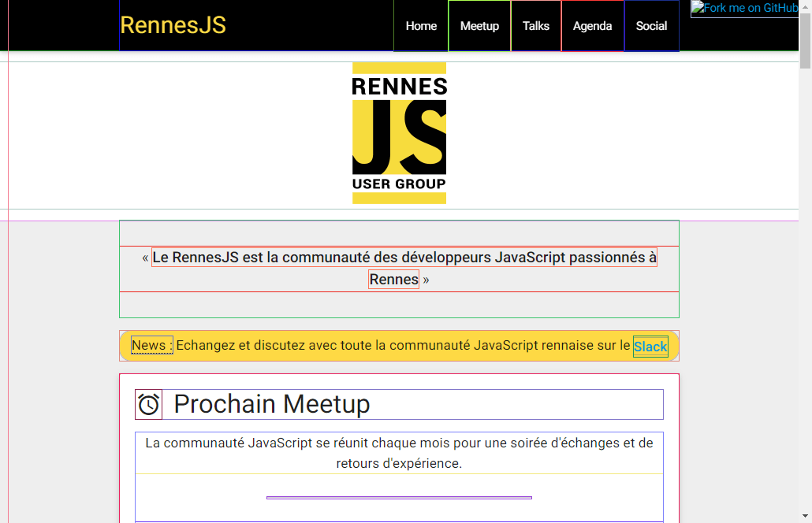
Task: Click the vertical scrollbar thumb
Action: coord(805,42)
